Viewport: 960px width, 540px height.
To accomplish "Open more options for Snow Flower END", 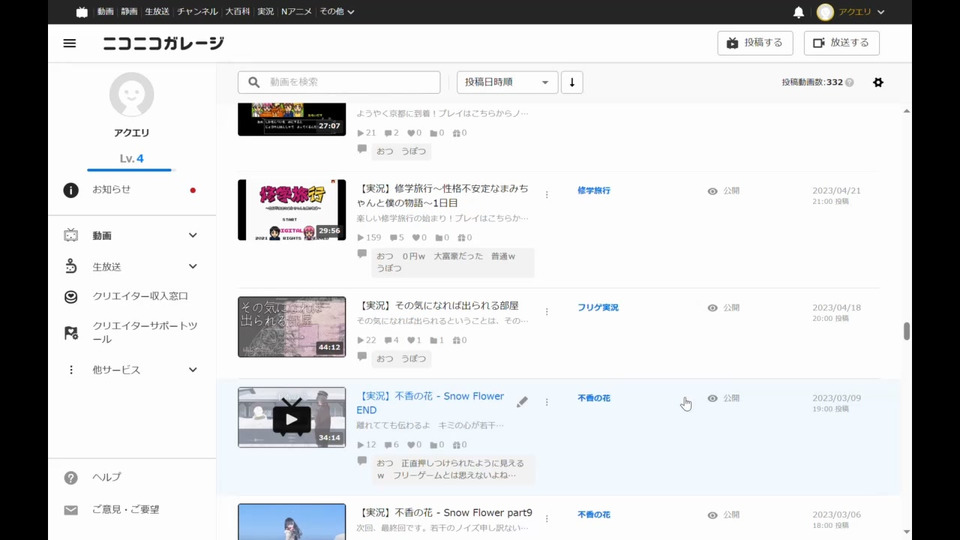I will coord(547,402).
